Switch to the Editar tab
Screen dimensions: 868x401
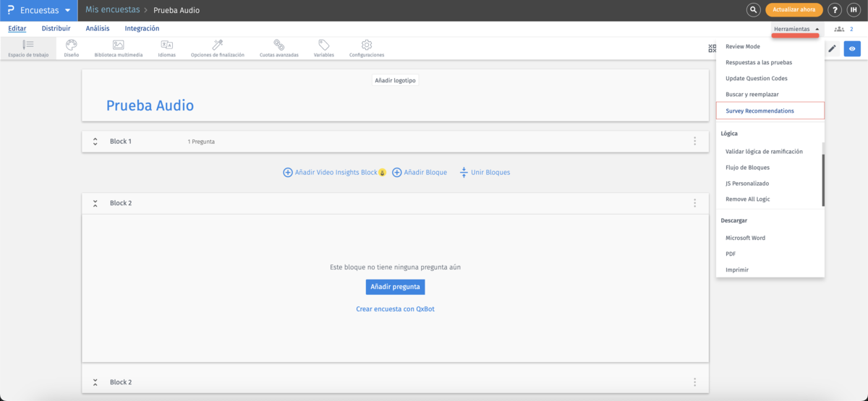(x=17, y=28)
